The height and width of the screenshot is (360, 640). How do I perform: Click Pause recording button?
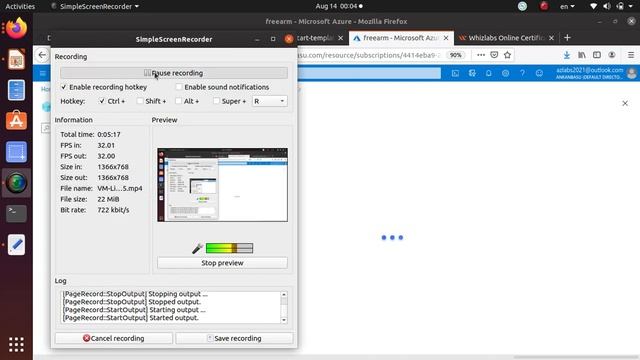tap(174, 73)
